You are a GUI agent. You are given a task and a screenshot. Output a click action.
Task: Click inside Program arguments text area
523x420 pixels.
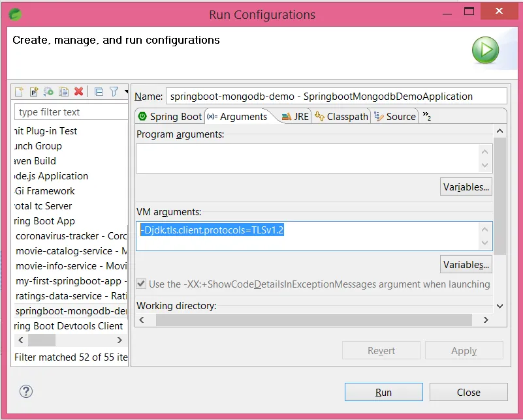coord(307,158)
